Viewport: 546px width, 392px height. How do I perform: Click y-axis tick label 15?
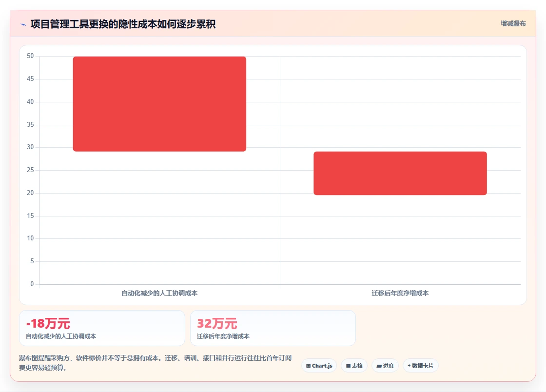pos(30,216)
